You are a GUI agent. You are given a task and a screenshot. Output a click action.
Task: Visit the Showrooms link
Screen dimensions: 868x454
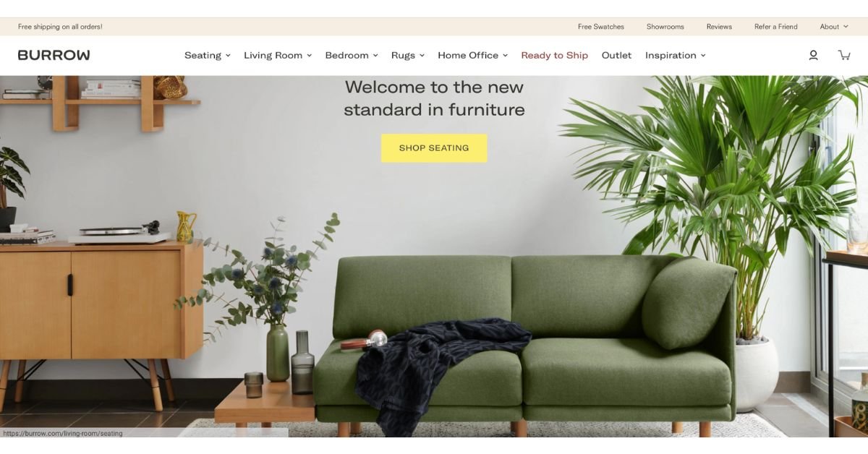point(665,27)
